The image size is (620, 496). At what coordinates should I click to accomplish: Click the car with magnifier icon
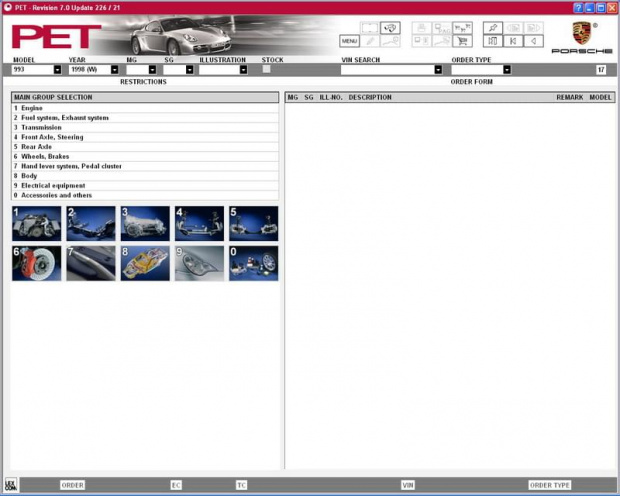tap(390, 41)
